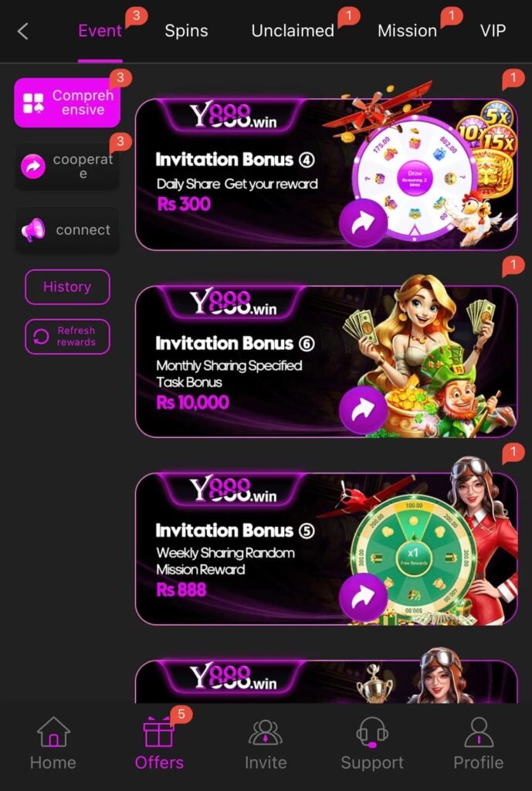532x791 pixels.
Task: Select the Offers gift icon
Action: click(x=159, y=732)
